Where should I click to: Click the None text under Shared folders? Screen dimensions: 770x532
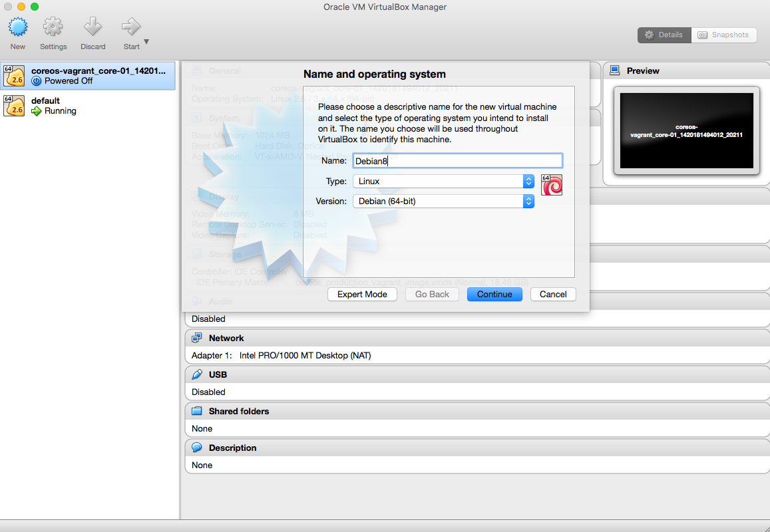pos(202,428)
